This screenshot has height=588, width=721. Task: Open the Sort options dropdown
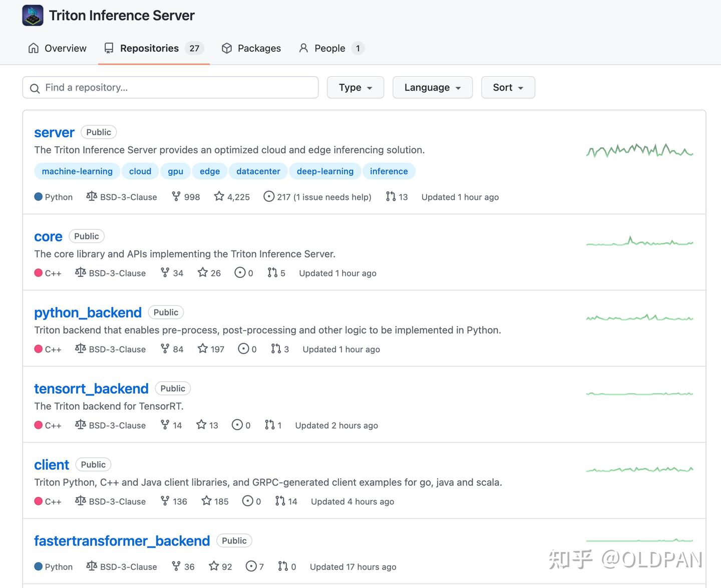coord(507,87)
